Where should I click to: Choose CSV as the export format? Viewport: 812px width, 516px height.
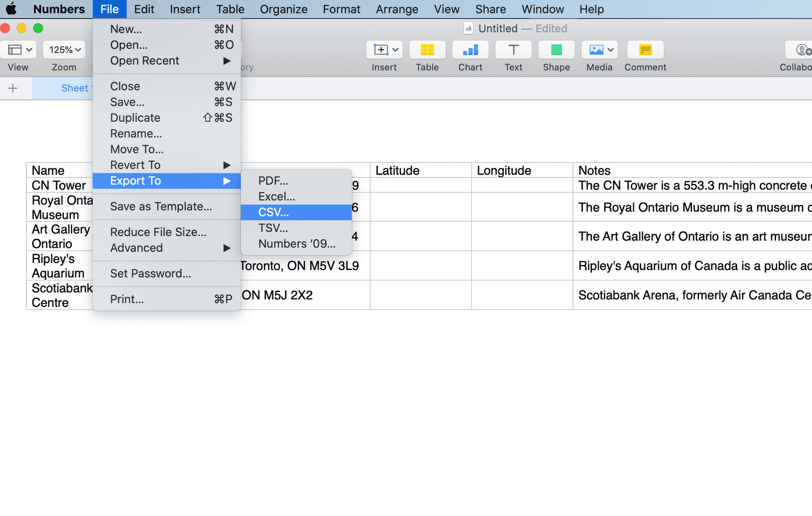tap(273, 212)
